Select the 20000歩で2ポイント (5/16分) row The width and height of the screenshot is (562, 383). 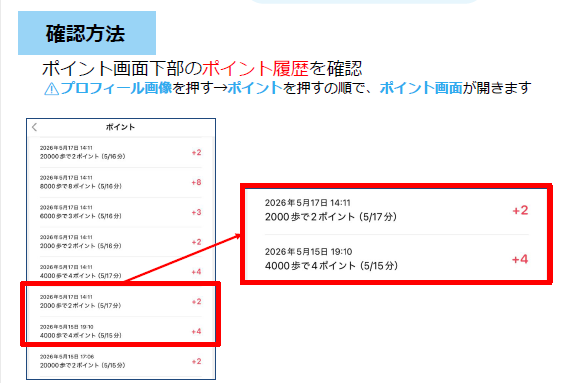(120, 152)
